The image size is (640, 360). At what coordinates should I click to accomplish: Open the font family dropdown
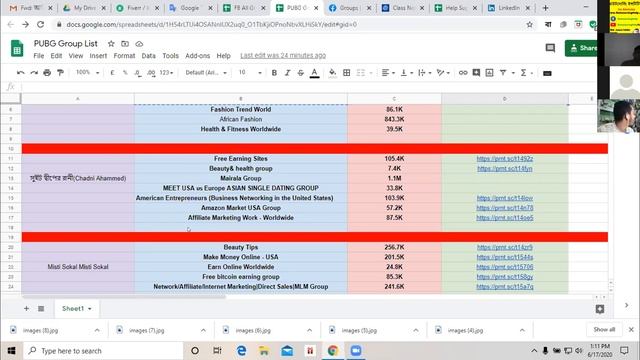(x=206, y=73)
